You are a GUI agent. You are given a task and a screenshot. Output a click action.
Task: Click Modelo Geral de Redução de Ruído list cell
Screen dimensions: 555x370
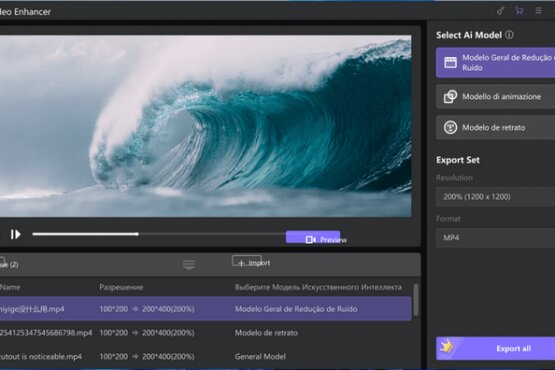[x=296, y=309]
